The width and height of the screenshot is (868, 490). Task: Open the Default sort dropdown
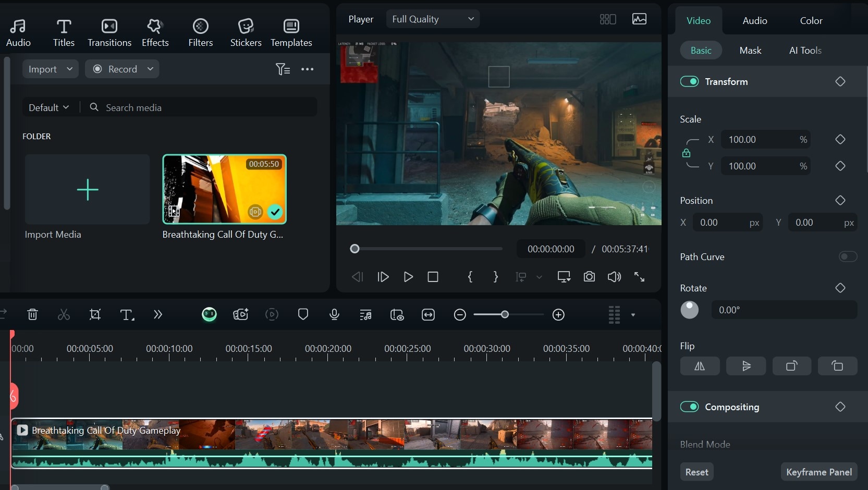(x=48, y=107)
